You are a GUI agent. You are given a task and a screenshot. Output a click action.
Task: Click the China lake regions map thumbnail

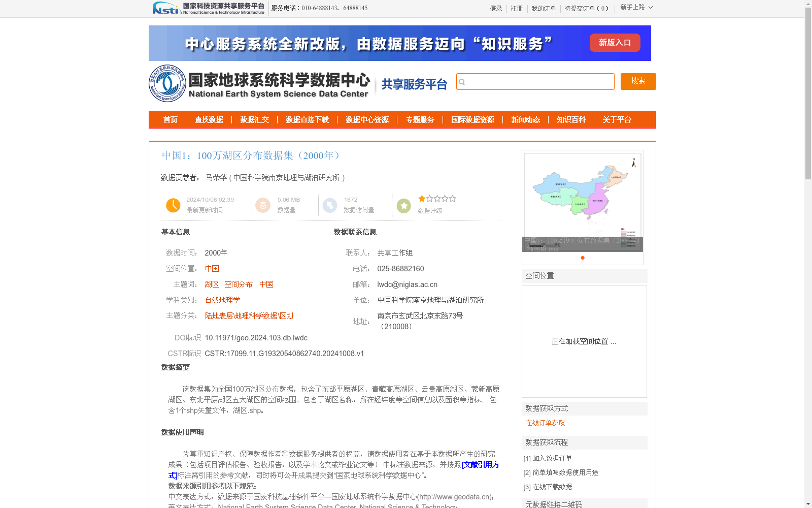(583, 201)
